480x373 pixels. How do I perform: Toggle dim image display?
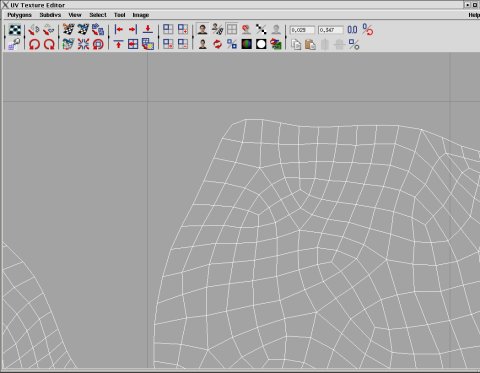[247, 30]
